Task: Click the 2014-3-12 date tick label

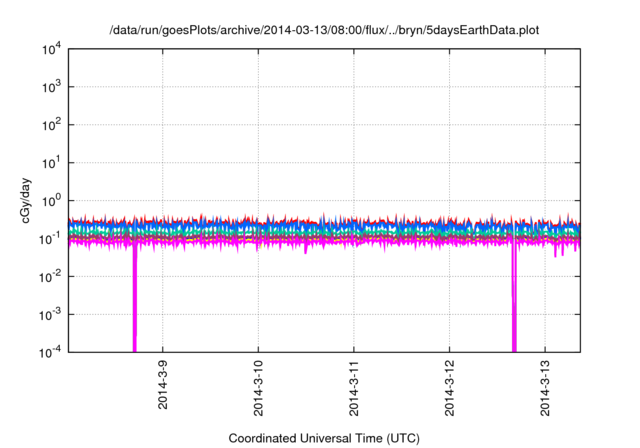Action: click(x=449, y=388)
